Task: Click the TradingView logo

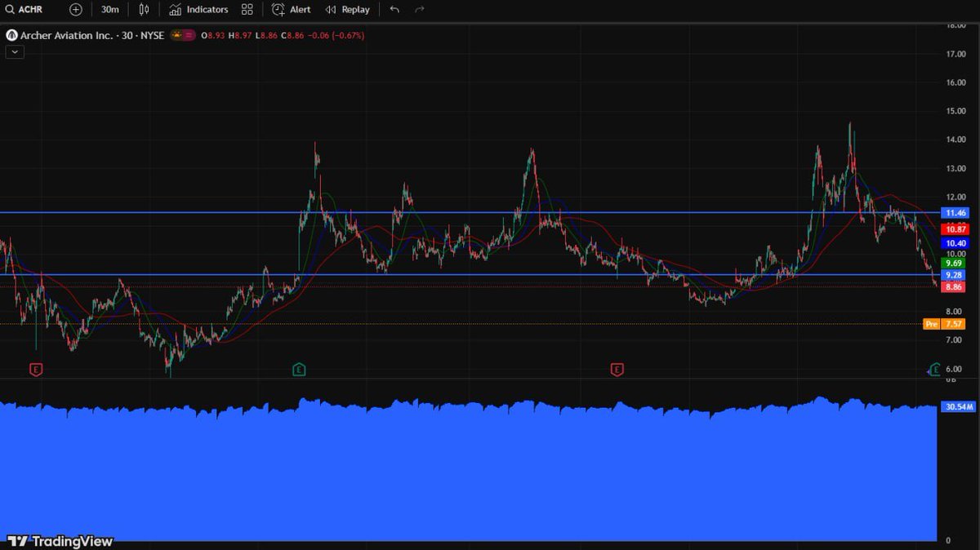Action: point(57,539)
